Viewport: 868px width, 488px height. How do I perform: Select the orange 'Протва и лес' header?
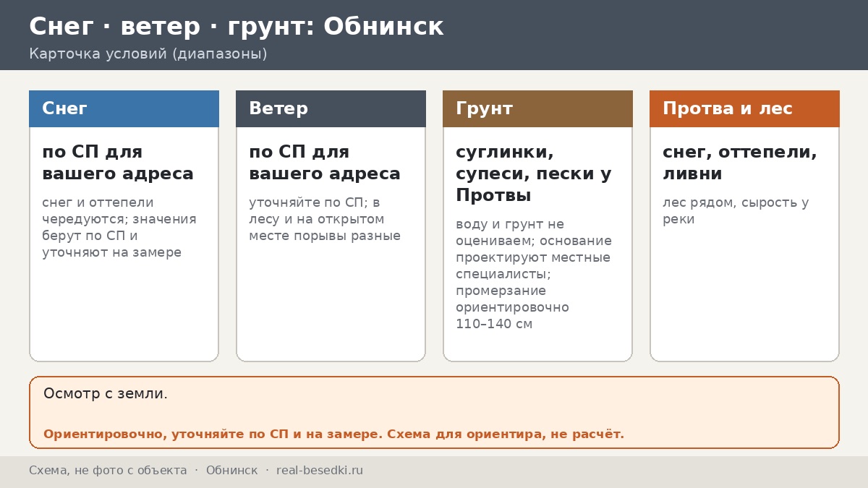(744, 108)
